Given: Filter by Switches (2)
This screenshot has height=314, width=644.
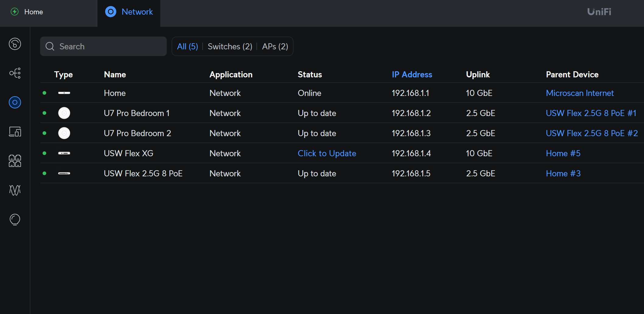Looking at the screenshot, I should [x=230, y=46].
